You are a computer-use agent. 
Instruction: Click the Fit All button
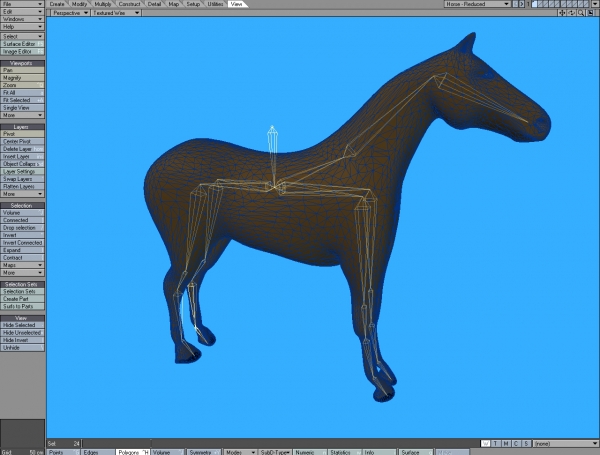[22, 93]
